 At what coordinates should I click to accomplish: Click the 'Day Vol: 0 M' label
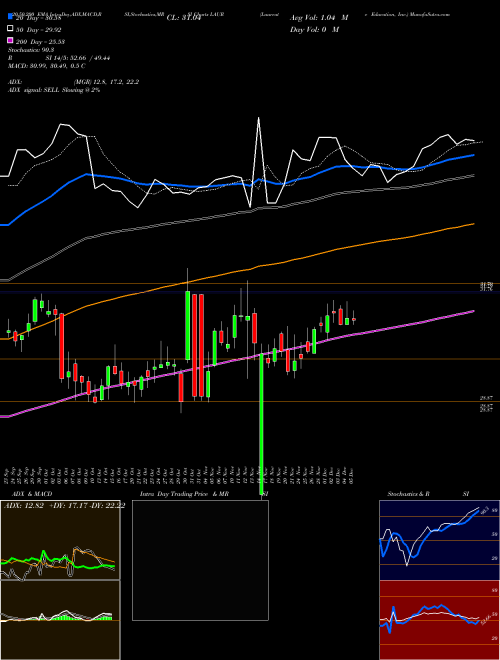(314, 29)
